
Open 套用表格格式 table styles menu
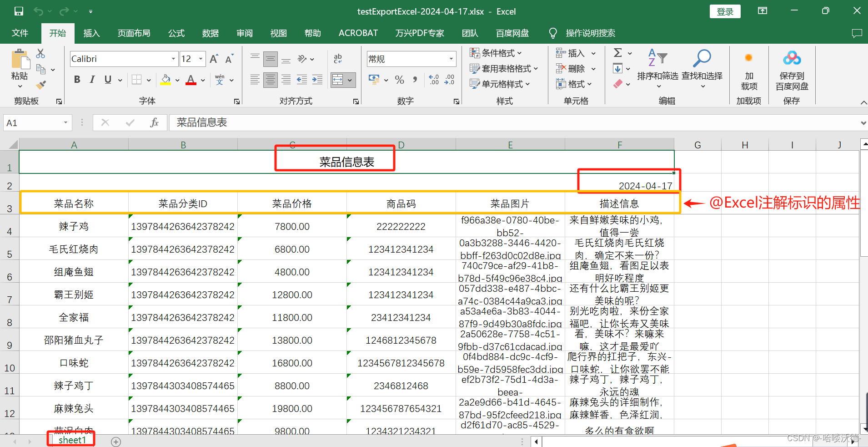(x=504, y=69)
